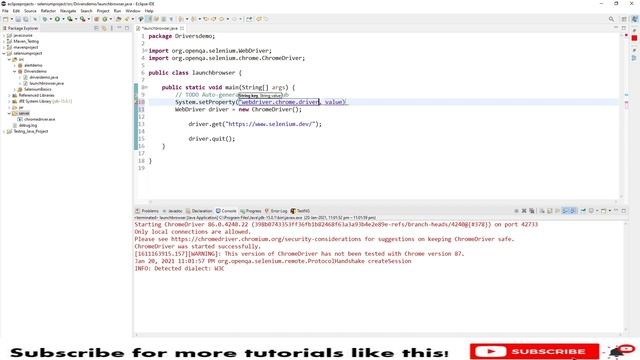Image resolution: width=640 pixels, height=360 pixels.
Task: Click the toolbar search magnifier icon
Action: point(611,19)
